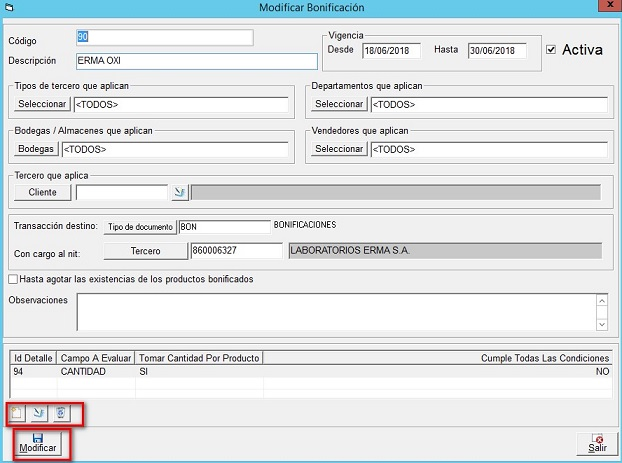Click Seleccionar for Vendedores que aplican
622x463 pixels.
(x=340, y=149)
